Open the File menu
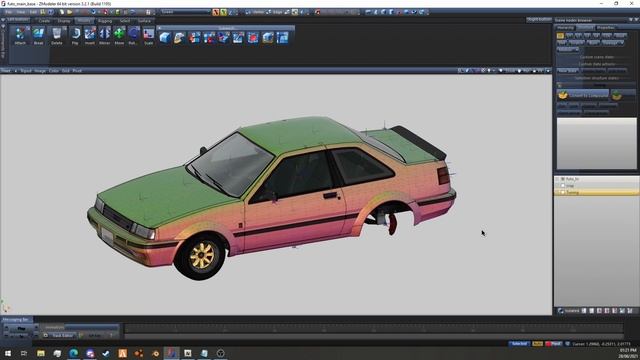Viewport: 640px width, 360px height. pyautogui.click(x=8, y=12)
